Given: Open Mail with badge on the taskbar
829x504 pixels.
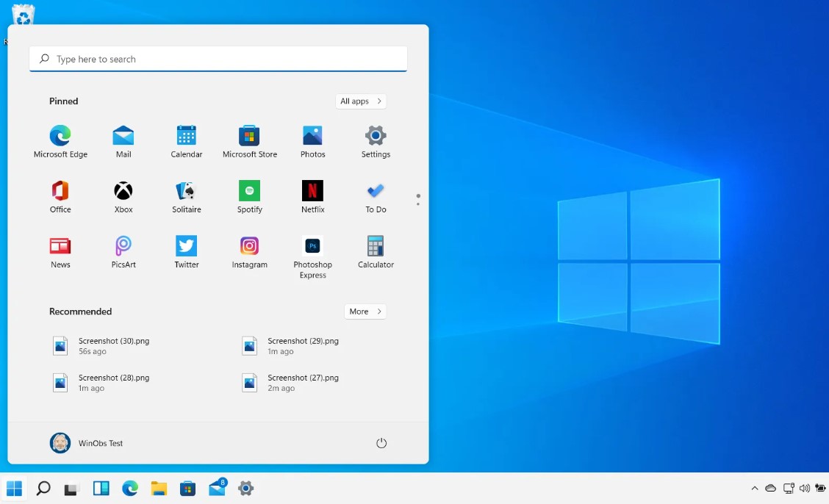Looking at the screenshot, I should [217, 487].
